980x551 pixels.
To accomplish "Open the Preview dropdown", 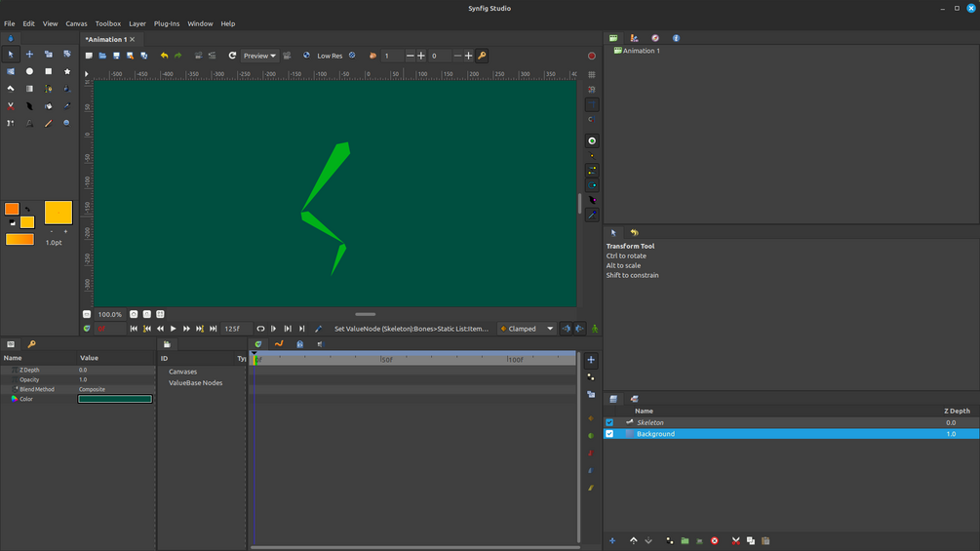I will pos(259,56).
